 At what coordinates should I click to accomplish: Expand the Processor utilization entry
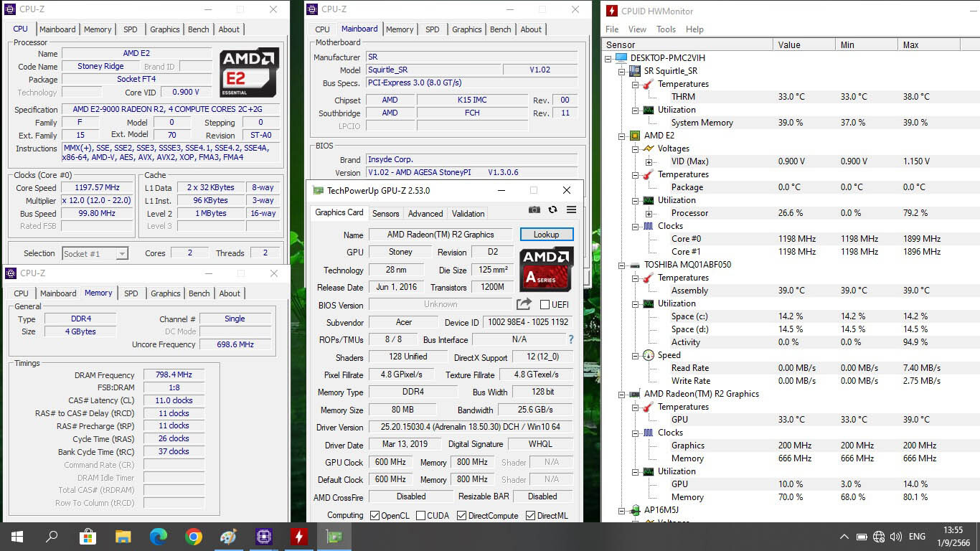649,213
